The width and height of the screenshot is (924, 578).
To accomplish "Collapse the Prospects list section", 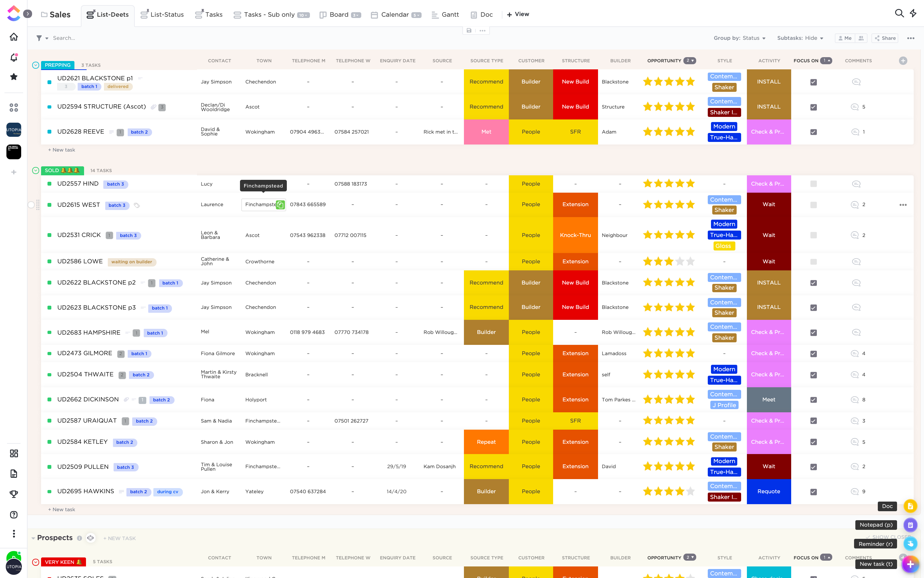I will 33,538.
